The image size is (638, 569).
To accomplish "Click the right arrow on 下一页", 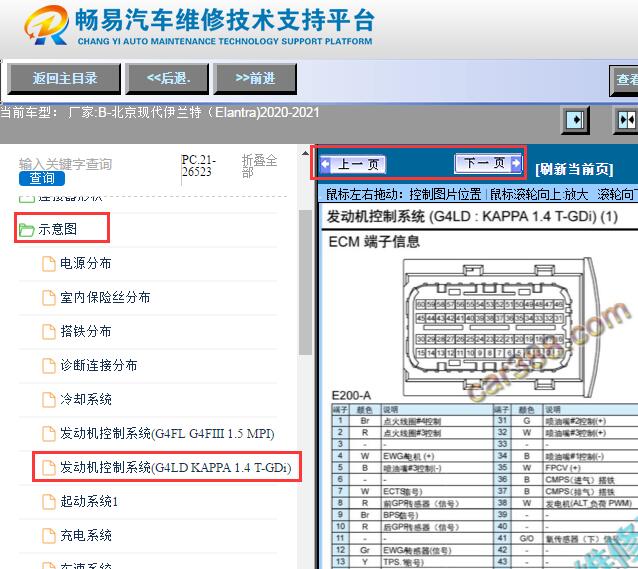I will (516, 164).
